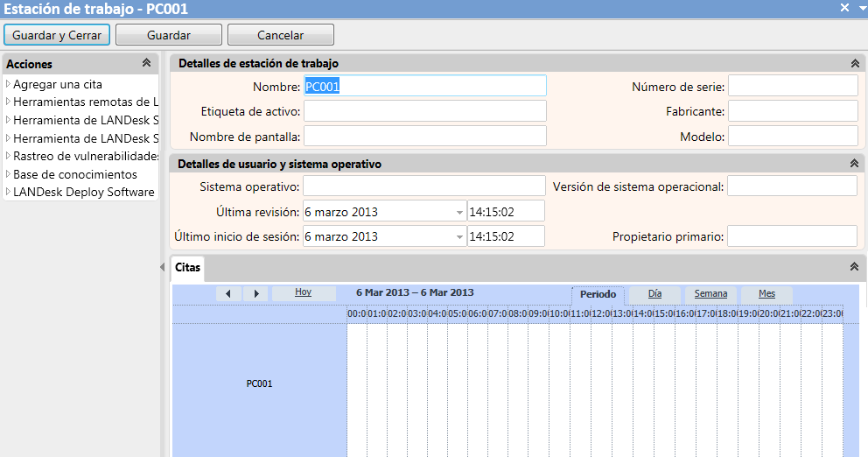Focus the Sistema operativo input field
Screen dimensions: 868x457
pos(424,186)
